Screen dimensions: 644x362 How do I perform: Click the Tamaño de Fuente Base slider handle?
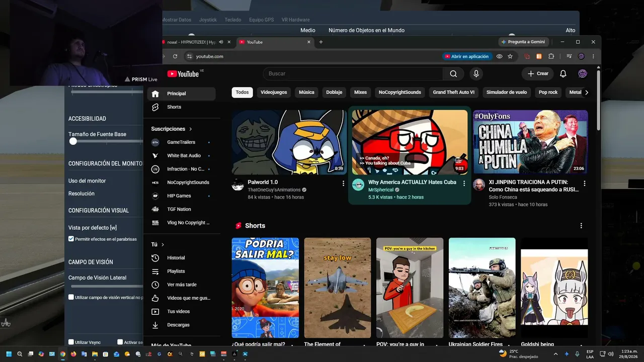pyautogui.click(x=73, y=141)
